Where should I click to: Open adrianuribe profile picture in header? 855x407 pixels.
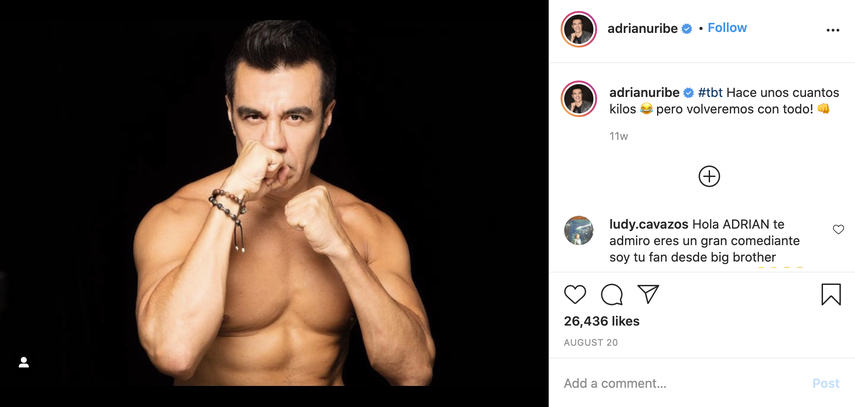pos(579,29)
